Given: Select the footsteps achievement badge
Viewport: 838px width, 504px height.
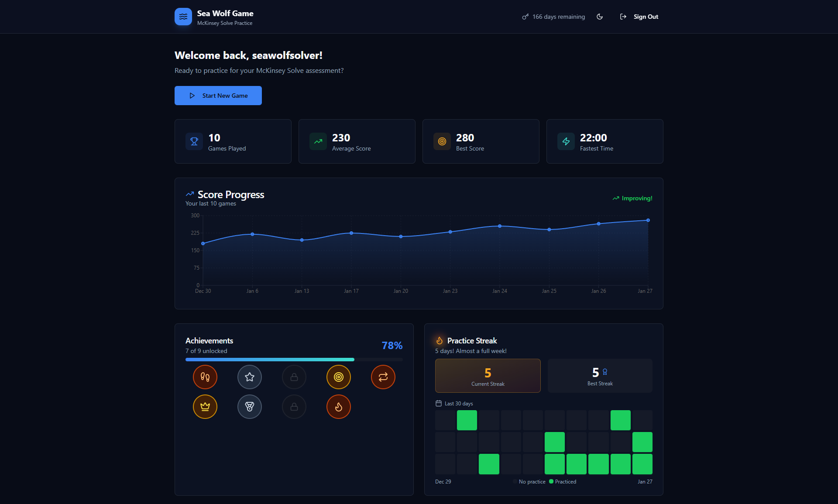Looking at the screenshot, I should (205, 377).
